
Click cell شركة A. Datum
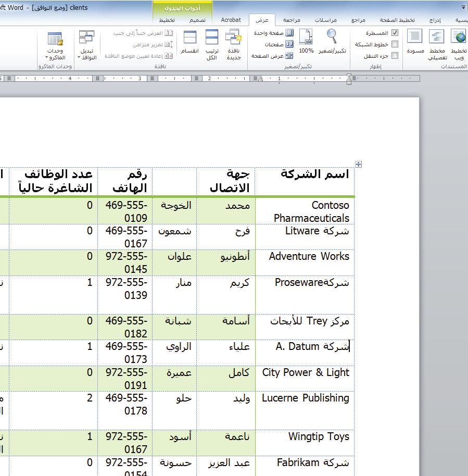312,346
